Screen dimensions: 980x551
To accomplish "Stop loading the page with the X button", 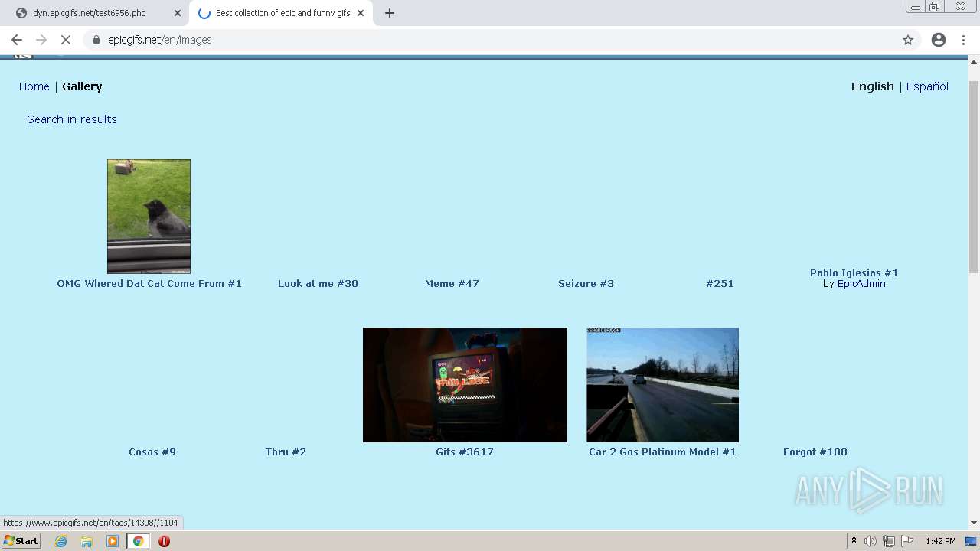I will (x=65, y=40).
